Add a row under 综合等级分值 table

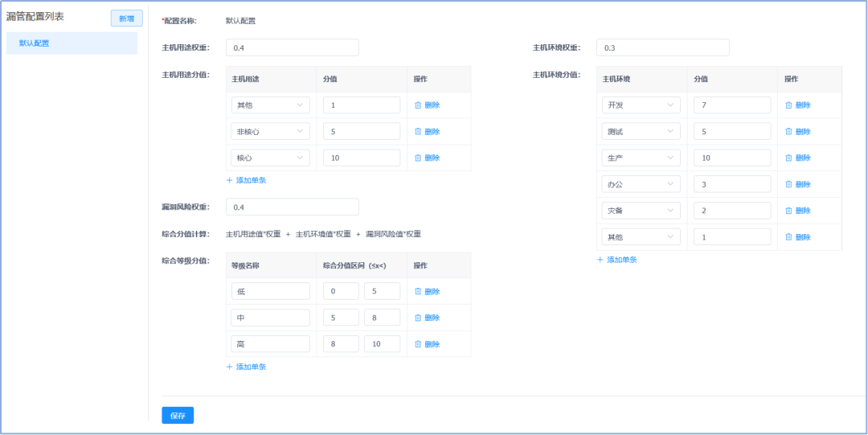(247, 367)
